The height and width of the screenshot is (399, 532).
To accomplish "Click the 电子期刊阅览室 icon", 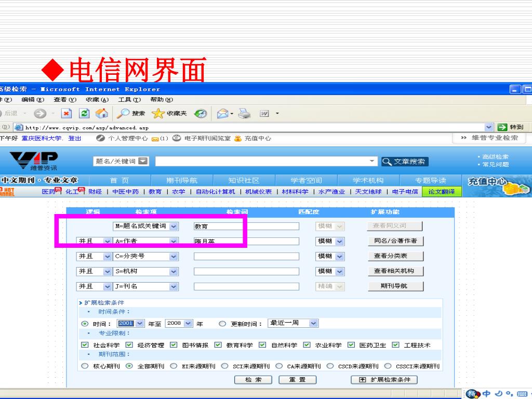I will tap(177, 138).
